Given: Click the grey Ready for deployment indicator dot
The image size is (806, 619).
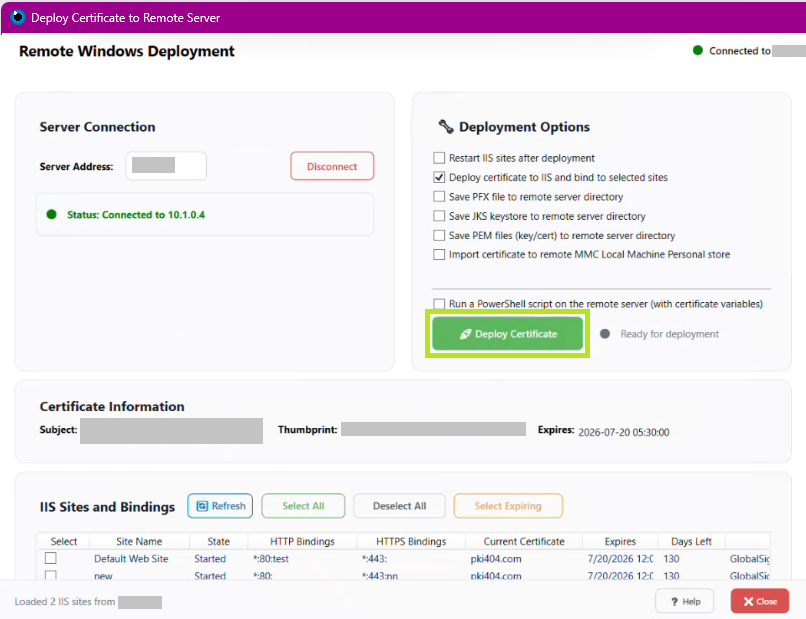Looking at the screenshot, I should (605, 334).
